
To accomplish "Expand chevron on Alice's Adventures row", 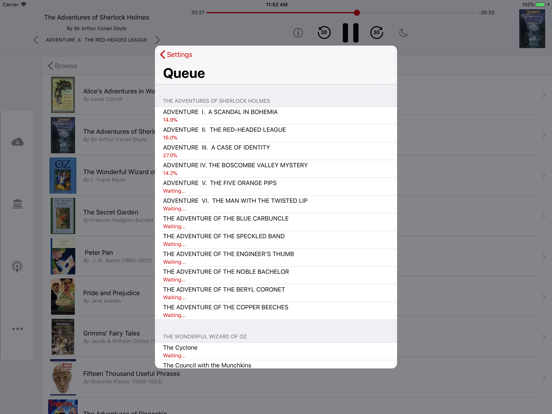I will [x=544, y=95].
